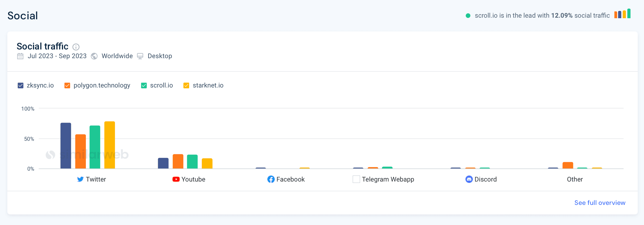Click the orange polygon.technology Twitter bar
This screenshot has width=644, height=225.
coord(80,152)
